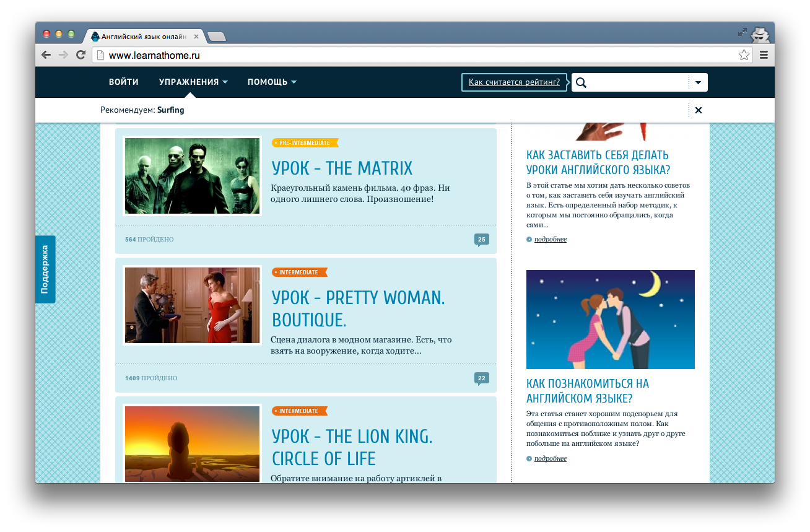Viewport: 810px width, 532px height.
Task: Click Pretty Woman description Сцена диалога
Action: click(x=362, y=346)
